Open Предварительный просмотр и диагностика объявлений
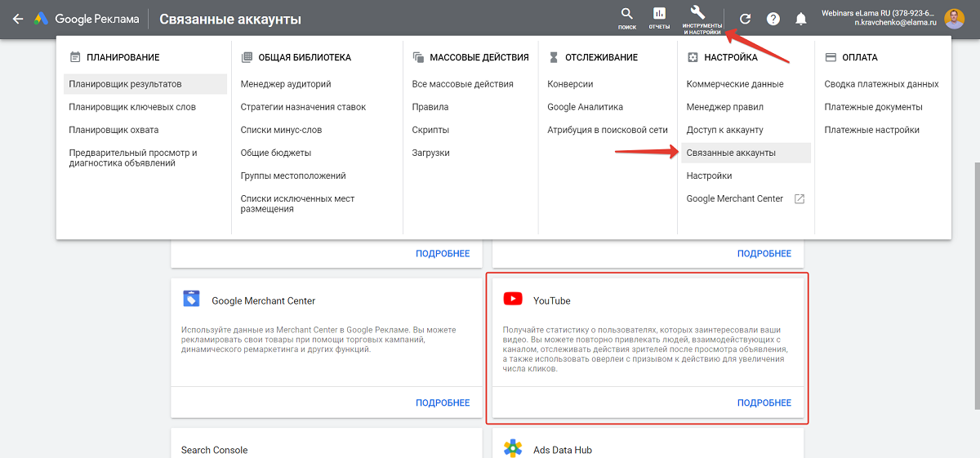Screen dimensions: 980x458 pos(133,158)
